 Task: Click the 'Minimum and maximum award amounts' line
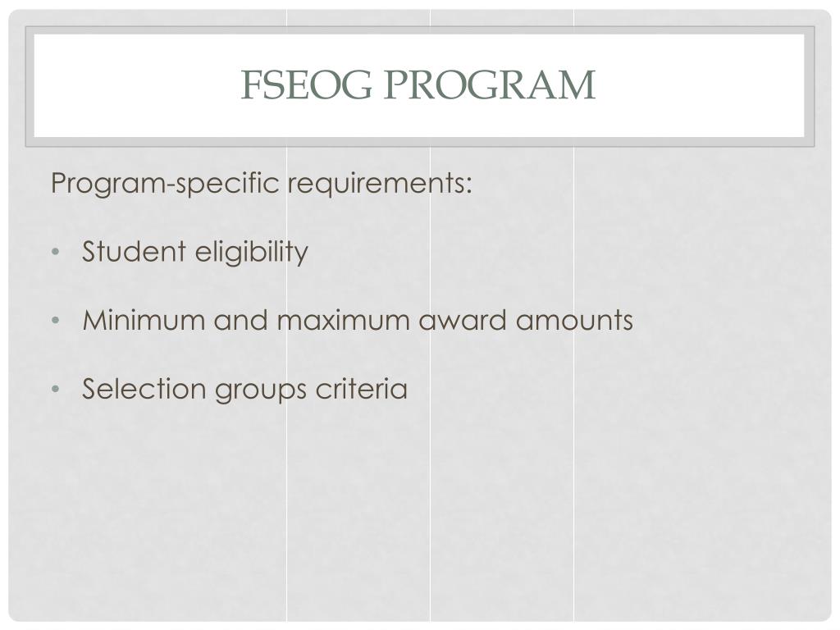pos(358,321)
